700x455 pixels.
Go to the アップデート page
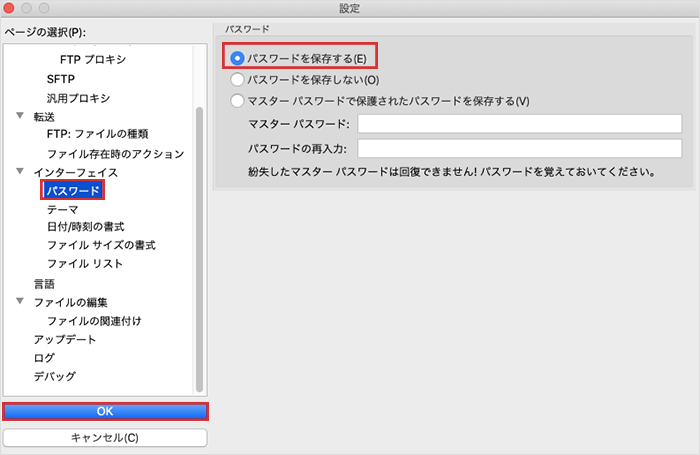click(x=65, y=339)
